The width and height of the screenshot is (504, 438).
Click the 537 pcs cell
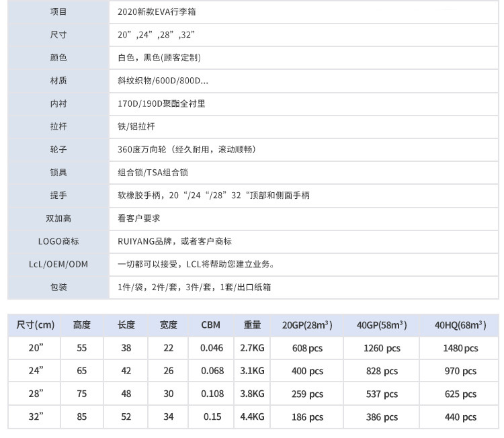pyautogui.click(x=382, y=394)
